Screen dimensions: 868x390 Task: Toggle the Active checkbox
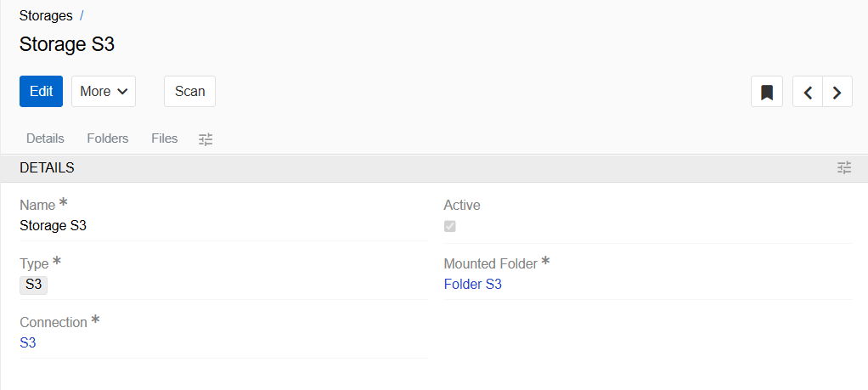click(x=450, y=226)
